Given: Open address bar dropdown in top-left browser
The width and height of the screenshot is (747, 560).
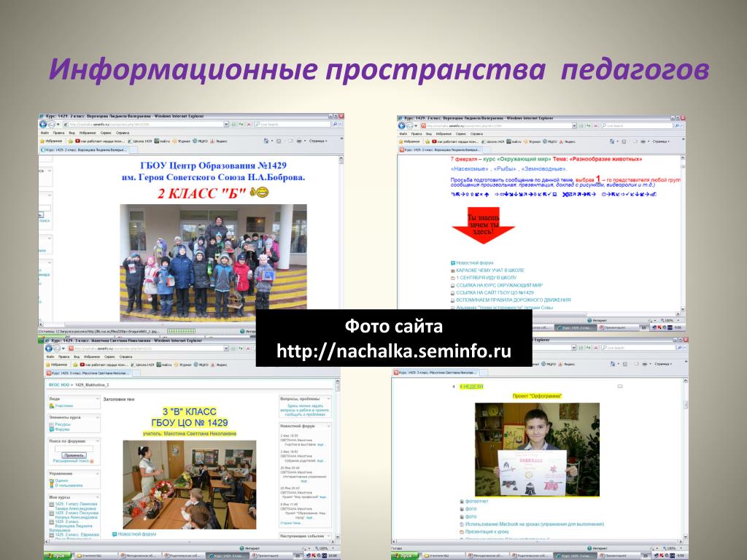Looking at the screenshot, I should click(226, 124).
